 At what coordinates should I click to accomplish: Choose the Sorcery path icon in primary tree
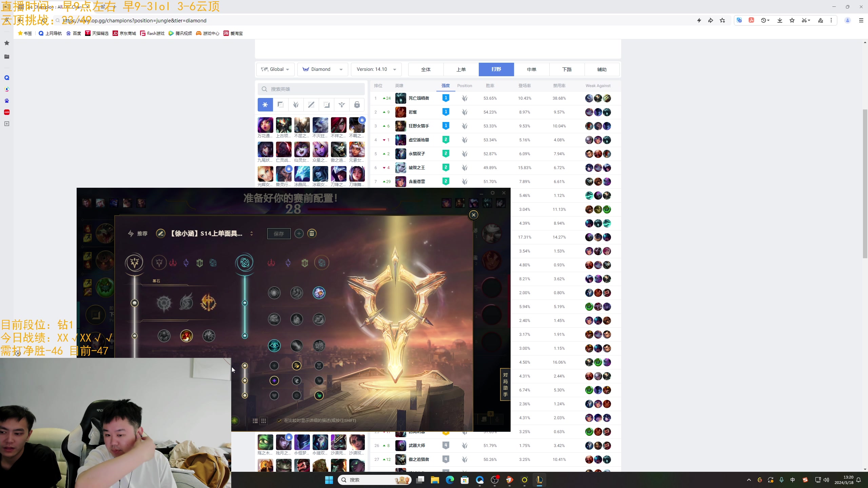point(186,263)
